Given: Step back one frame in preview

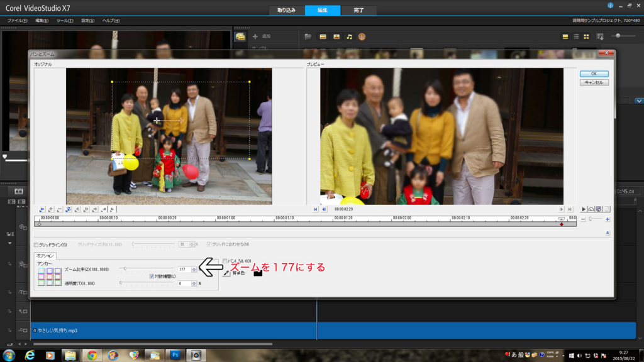Looking at the screenshot, I should 324,209.
